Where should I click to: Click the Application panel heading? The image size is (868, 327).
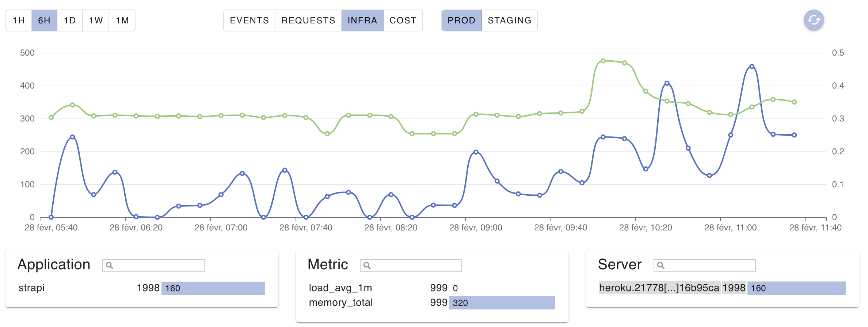pyautogui.click(x=54, y=264)
